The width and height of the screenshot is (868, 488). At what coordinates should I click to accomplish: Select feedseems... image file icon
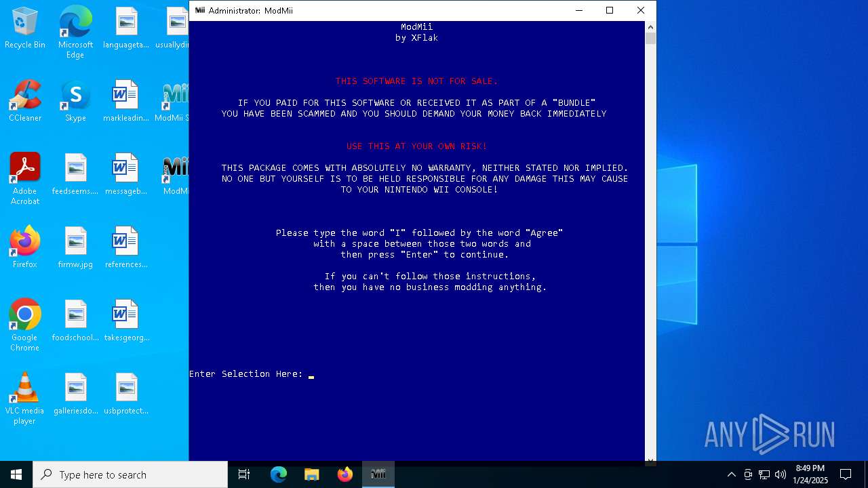pos(75,174)
